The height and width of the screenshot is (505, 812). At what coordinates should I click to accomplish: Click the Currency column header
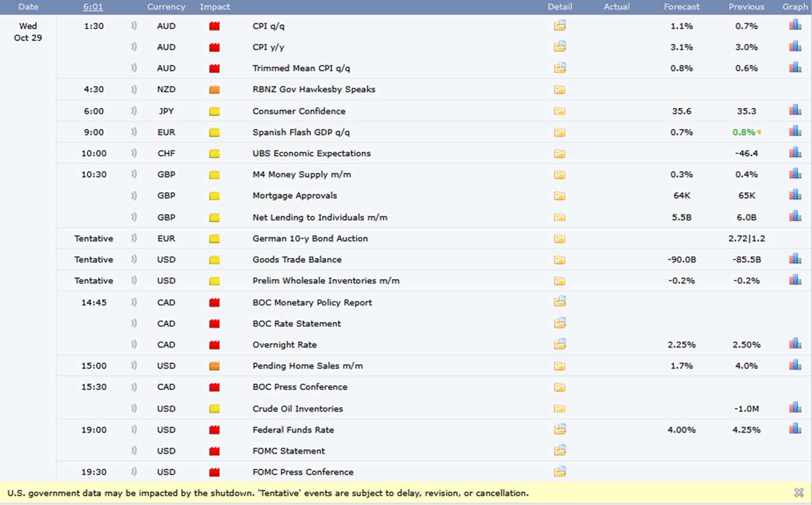pyautogui.click(x=166, y=7)
